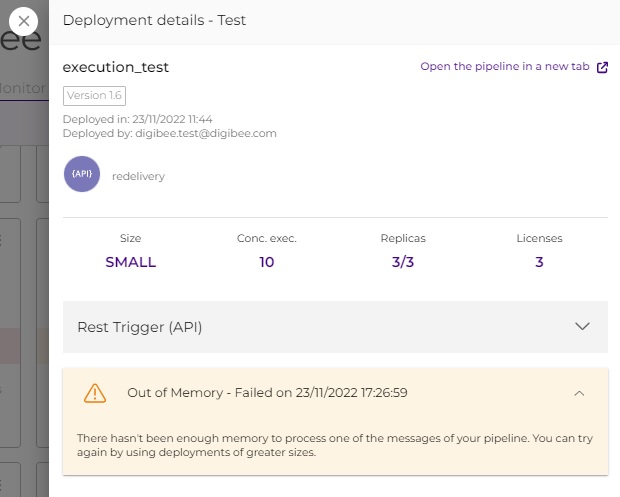Expand the Rest Trigger chevron arrow
Viewport: 620px width, 497px height.
[x=584, y=326]
